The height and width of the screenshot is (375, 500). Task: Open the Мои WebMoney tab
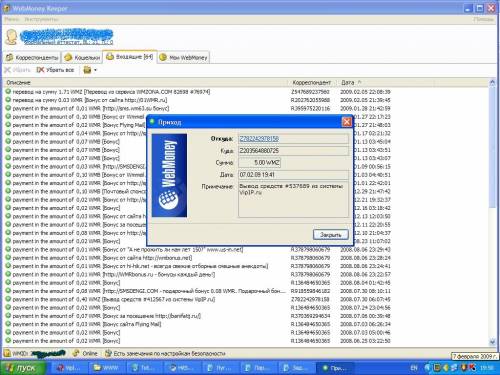(183, 58)
